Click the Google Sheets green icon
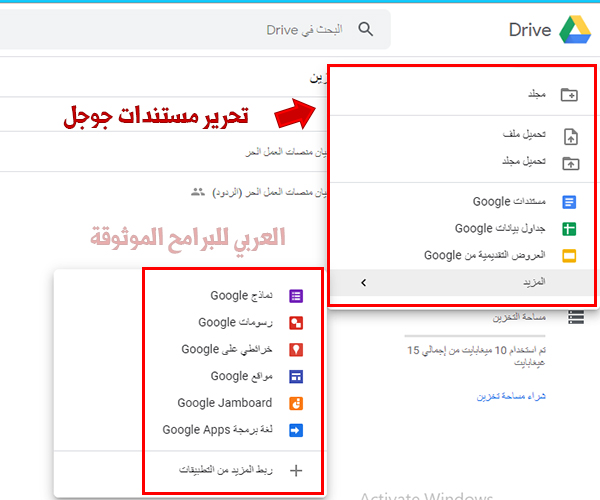The width and height of the screenshot is (600, 500). pos(569,229)
